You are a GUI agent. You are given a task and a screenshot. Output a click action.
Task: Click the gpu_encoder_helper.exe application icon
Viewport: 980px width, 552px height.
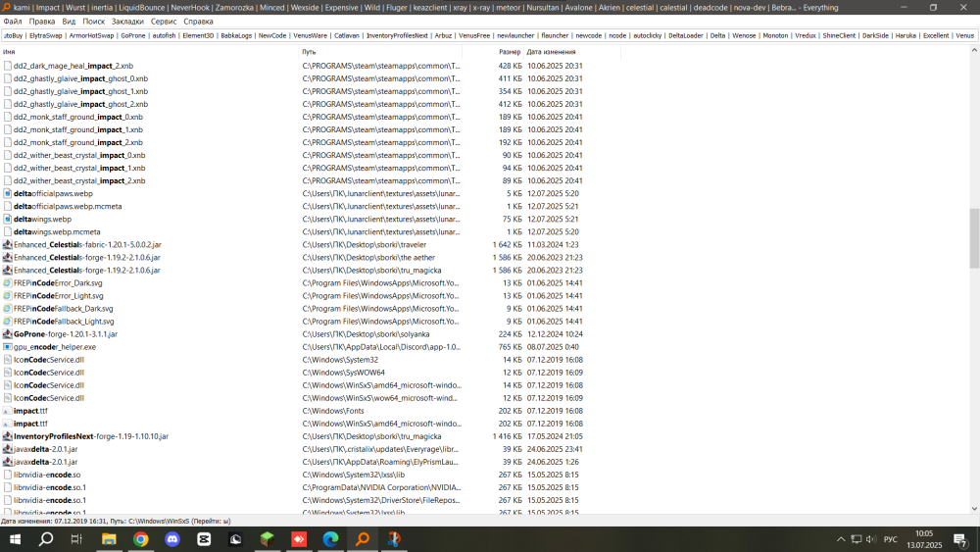(x=8, y=347)
